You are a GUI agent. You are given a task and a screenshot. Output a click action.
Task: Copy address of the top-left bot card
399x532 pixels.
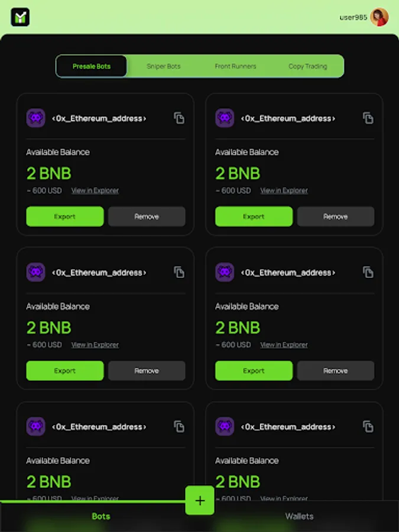[179, 118]
